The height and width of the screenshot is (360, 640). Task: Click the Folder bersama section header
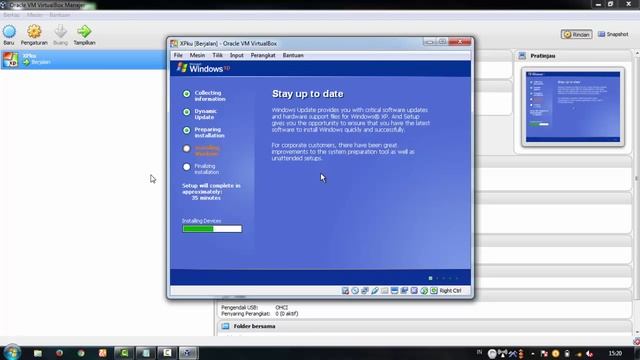[424, 326]
